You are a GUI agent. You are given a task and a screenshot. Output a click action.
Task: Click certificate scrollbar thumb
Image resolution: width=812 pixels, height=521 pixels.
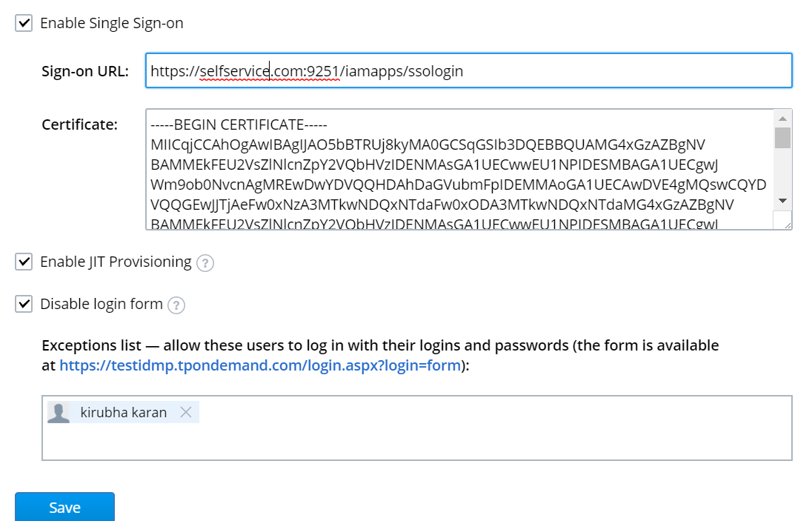click(782, 138)
